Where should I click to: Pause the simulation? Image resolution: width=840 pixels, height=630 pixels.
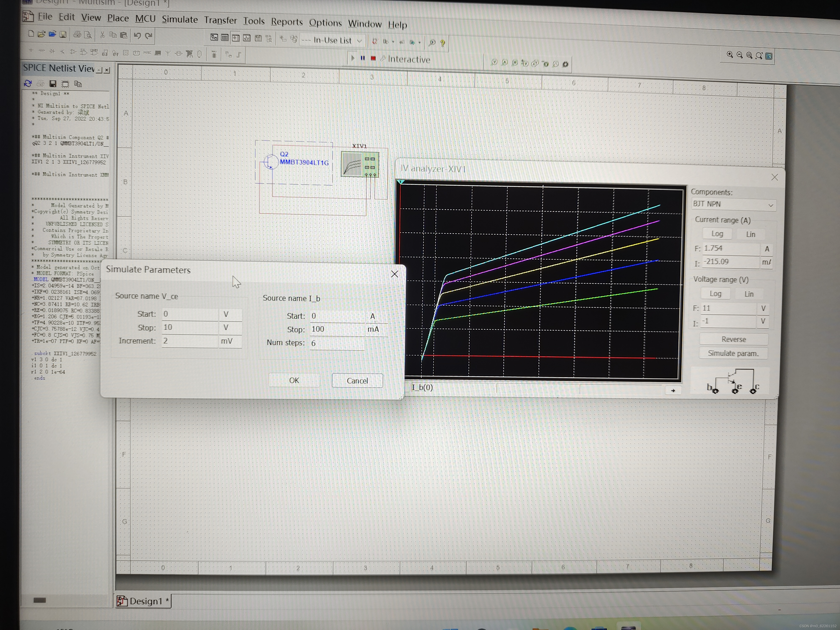(x=363, y=58)
